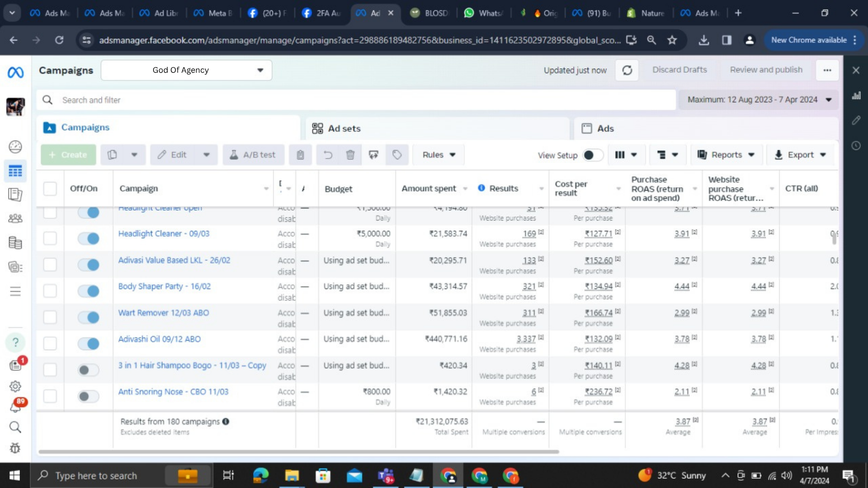
Task: Open Account overview gauge icon in sidebar
Action: pyautogui.click(x=15, y=147)
